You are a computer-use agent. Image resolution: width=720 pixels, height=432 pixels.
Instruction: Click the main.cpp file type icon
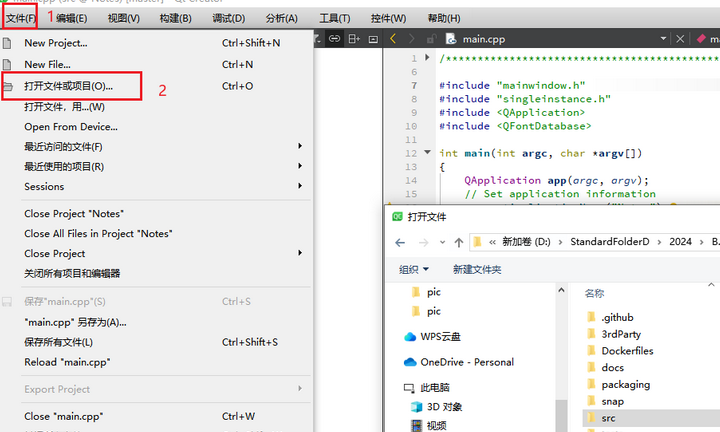coord(451,39)
